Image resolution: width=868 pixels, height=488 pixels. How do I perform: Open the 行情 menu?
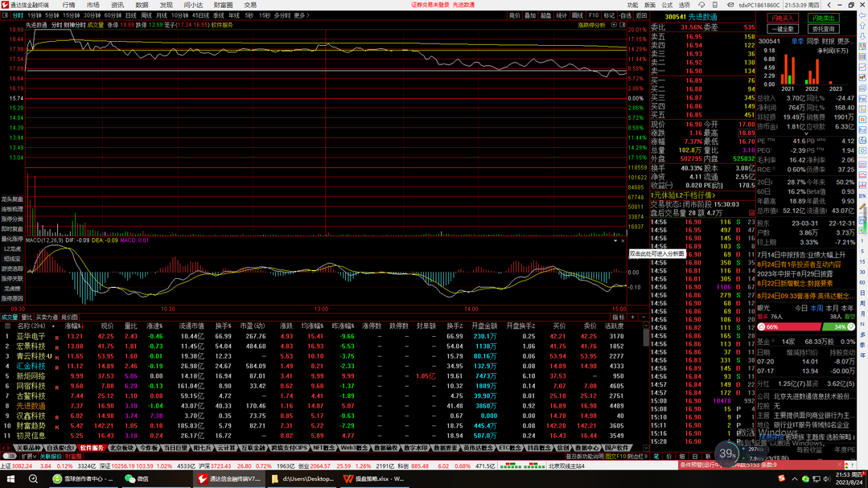68,5
